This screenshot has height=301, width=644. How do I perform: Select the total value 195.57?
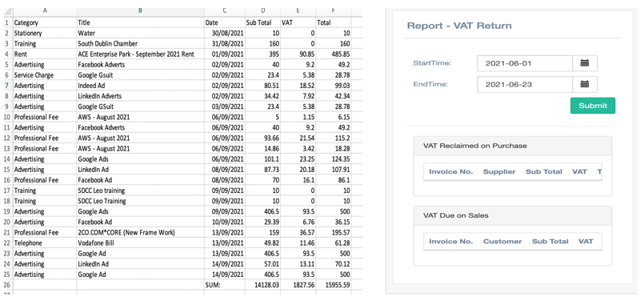(x=333, y=232)
